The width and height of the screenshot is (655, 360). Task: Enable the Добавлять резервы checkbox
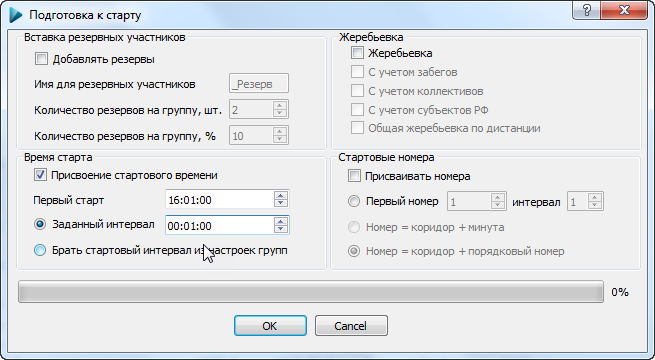[x=41, y=59]
